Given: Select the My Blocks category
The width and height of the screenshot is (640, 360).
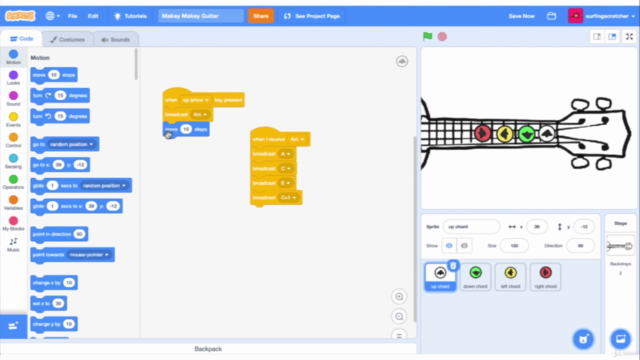Looking at the screenshot, I should 13,223.
